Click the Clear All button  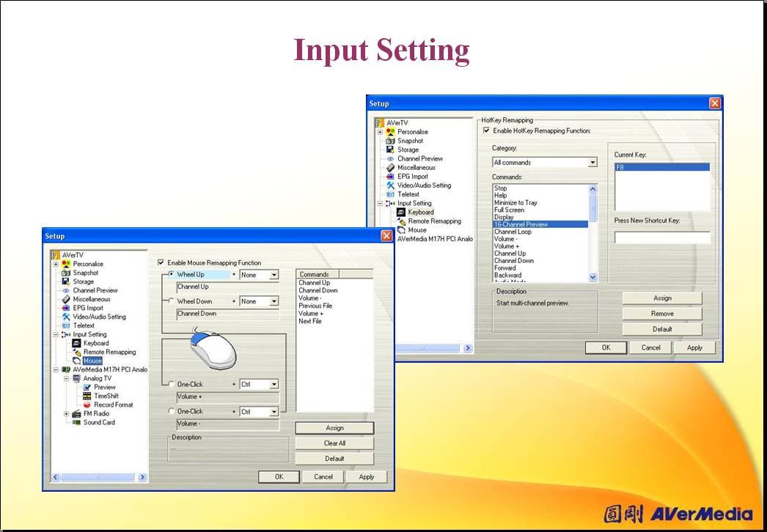(x=334, y=443)
